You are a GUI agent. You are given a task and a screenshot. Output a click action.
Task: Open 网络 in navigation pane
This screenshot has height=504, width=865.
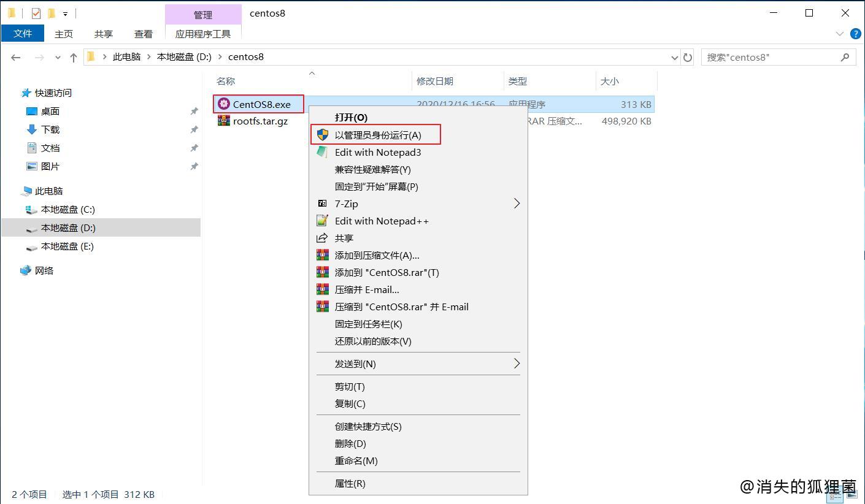tap(44, 270)
